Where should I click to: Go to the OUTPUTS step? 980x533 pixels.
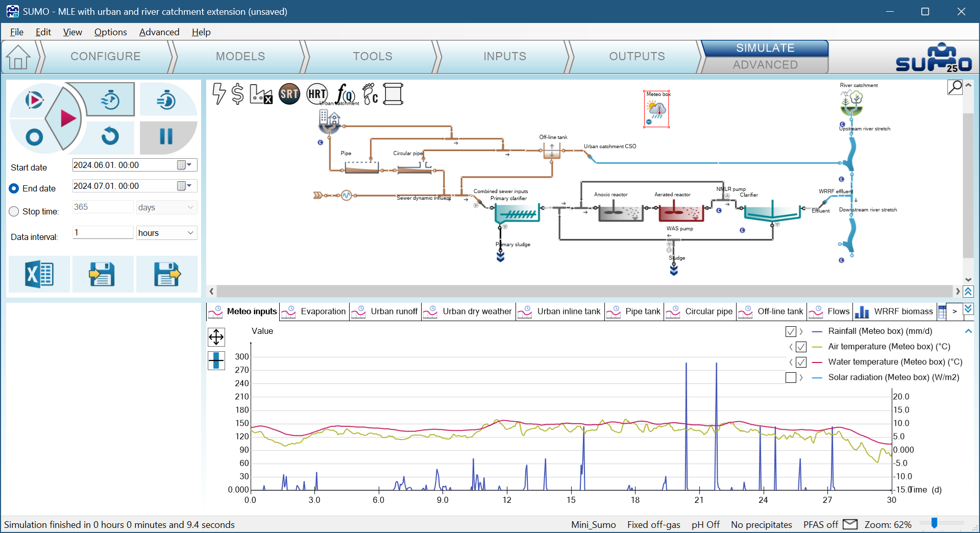[x=636, y=57]
